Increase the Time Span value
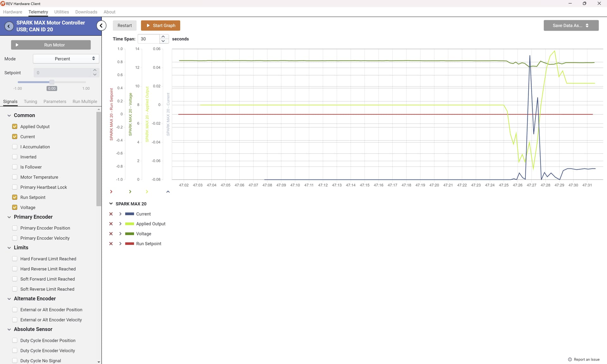The width and height of the screenshot is (607, 364). pos(163,37)
